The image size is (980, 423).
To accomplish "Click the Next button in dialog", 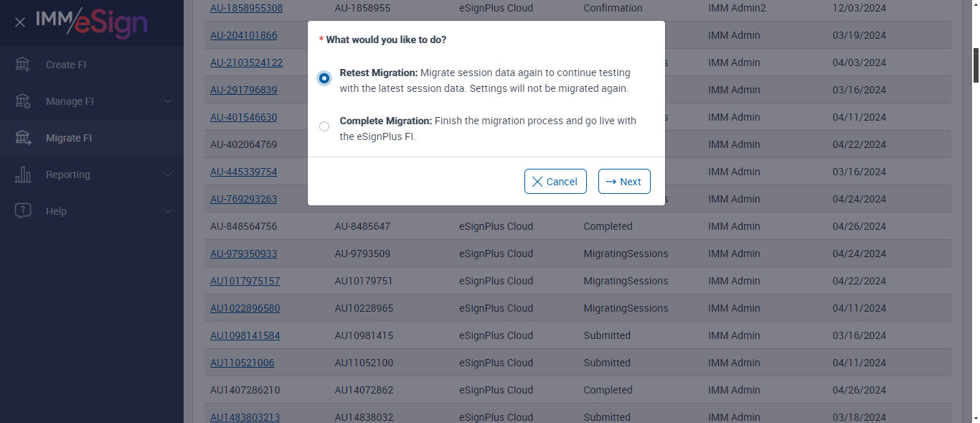I will coord(624,182).
